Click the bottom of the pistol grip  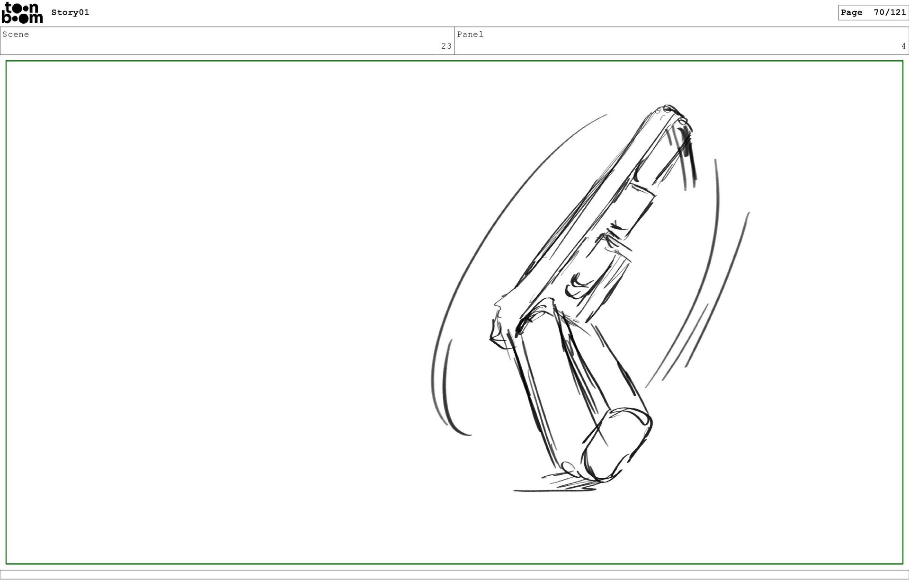[x=615, y=445]
